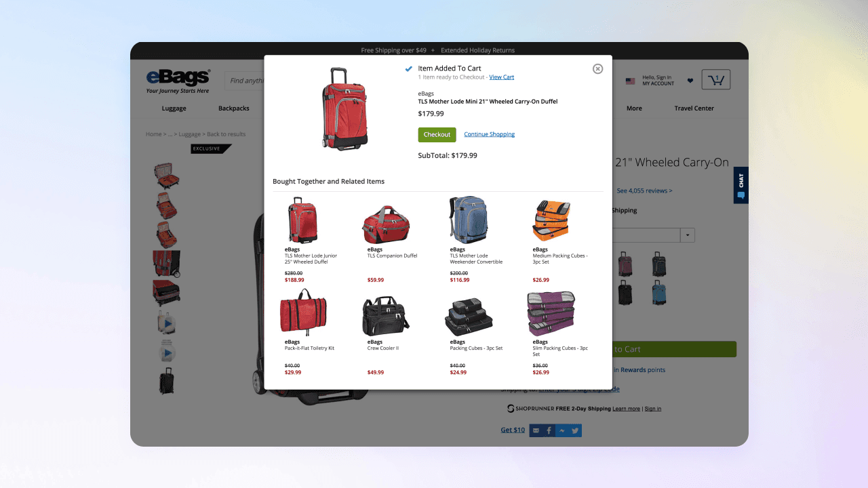Share via the Twitter bird icon
This screenshot has height=488, width=868.
(575, 430)
